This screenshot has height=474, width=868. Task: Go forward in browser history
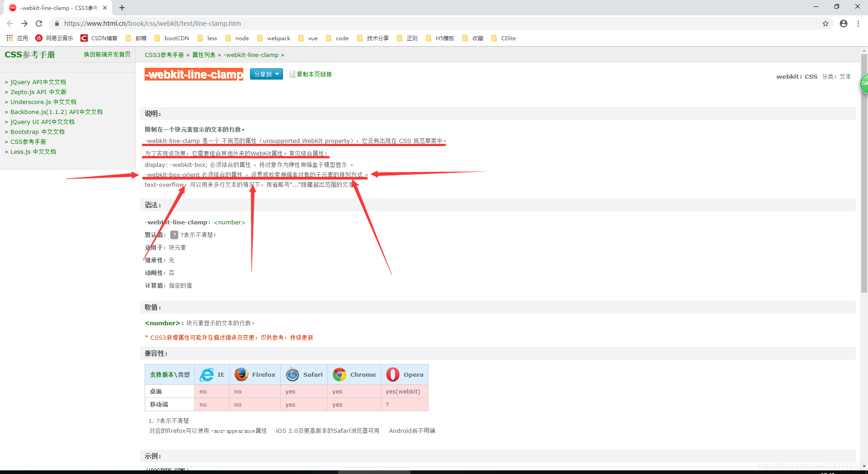pos(24,24)
